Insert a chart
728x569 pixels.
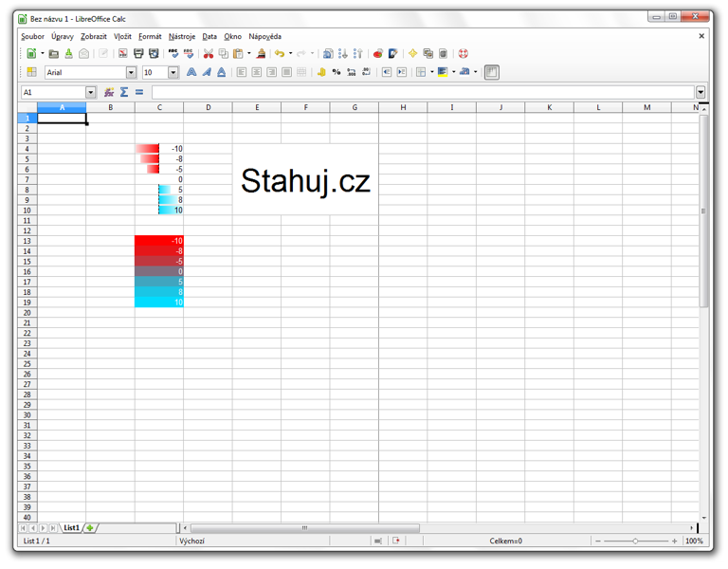378,53
